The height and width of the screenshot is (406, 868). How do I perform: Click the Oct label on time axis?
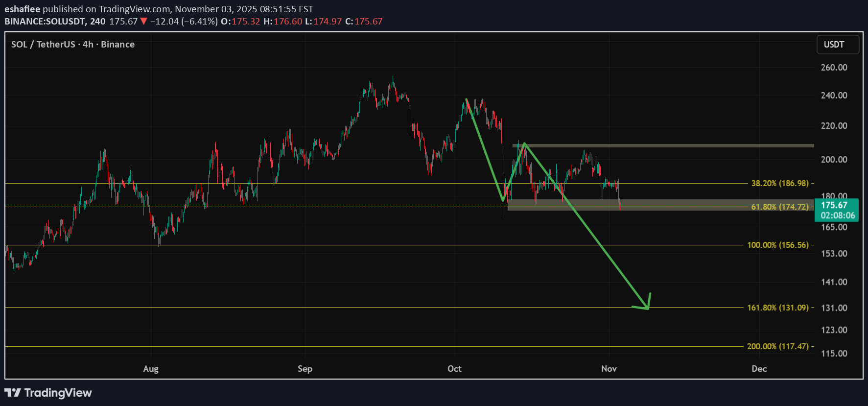[454, 369]
